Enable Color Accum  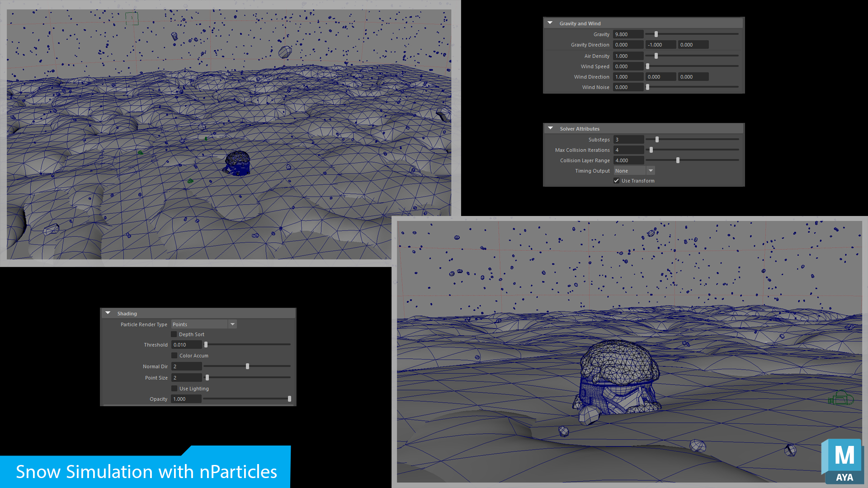tap(174, 355)
